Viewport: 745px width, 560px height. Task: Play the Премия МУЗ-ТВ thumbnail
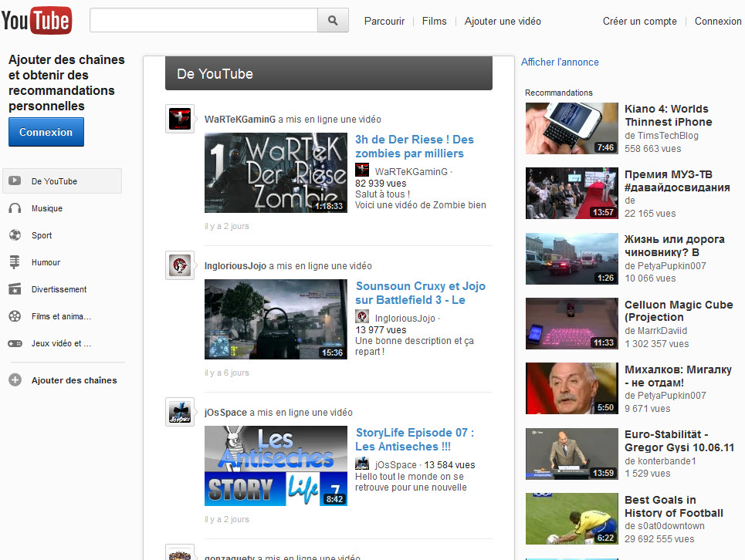(572, 193)
